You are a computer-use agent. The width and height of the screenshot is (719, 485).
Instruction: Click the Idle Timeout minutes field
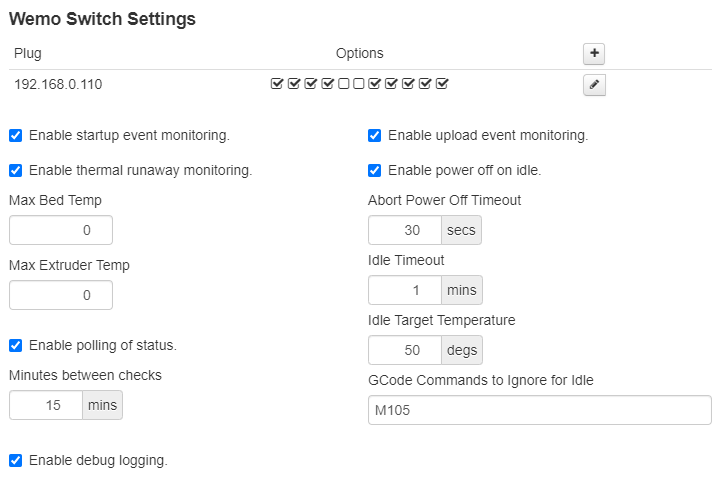tap(405, 290)
